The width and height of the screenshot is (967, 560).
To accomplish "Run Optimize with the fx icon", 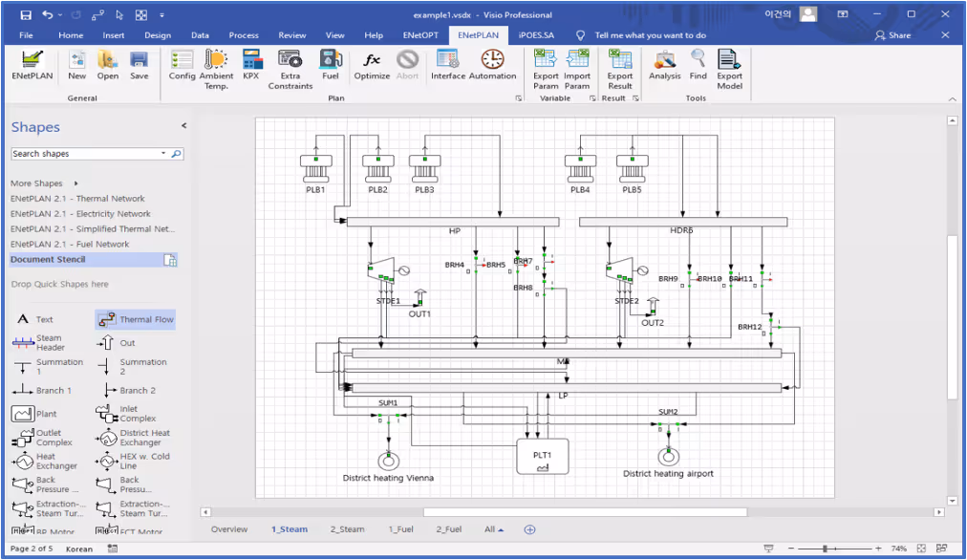I will point(372,65).
